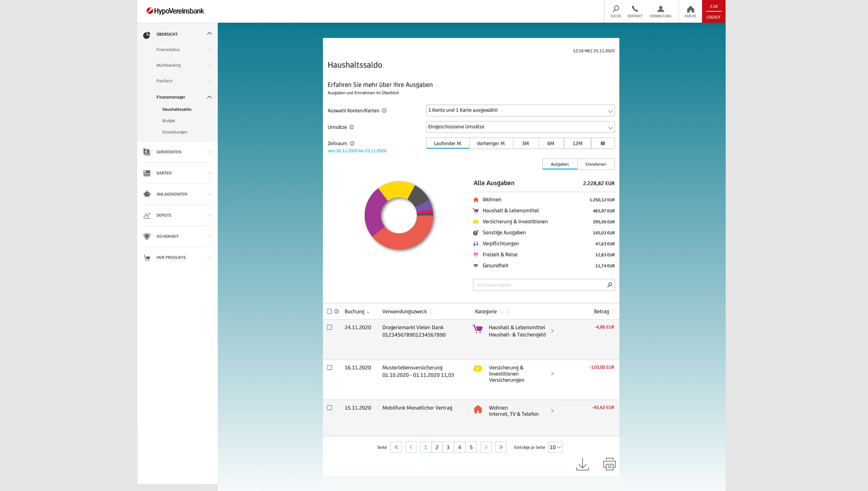Viewport: 868px width, 491px height.
Task: Go to HVB.DE home icon
Action: (690, 9)
